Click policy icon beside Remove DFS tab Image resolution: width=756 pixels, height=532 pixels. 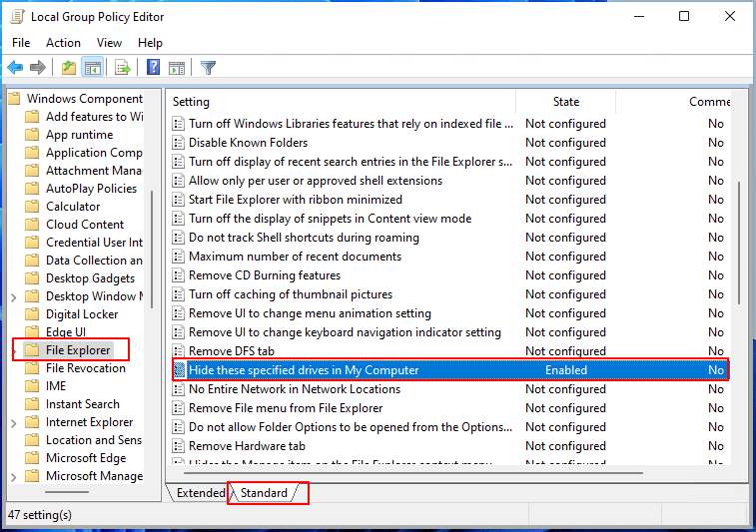pyautogui.click(x=179, y=351)
